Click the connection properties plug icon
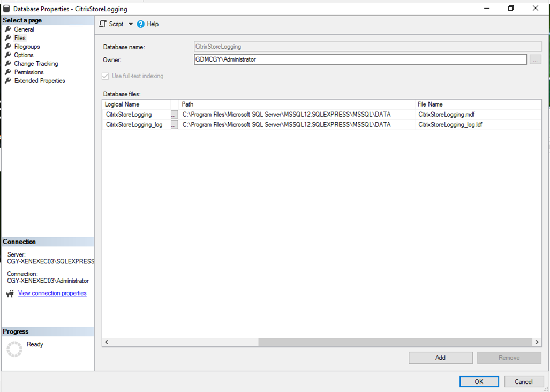550x392 pixels. pyautogui.click(x=11, y=293)
